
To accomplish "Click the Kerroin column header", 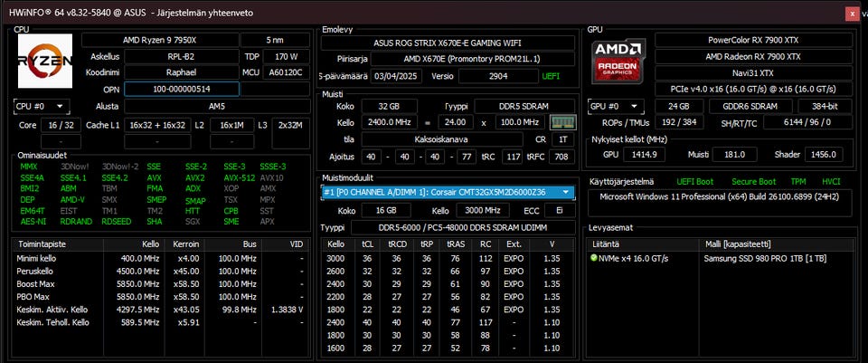I will point(185,244).
